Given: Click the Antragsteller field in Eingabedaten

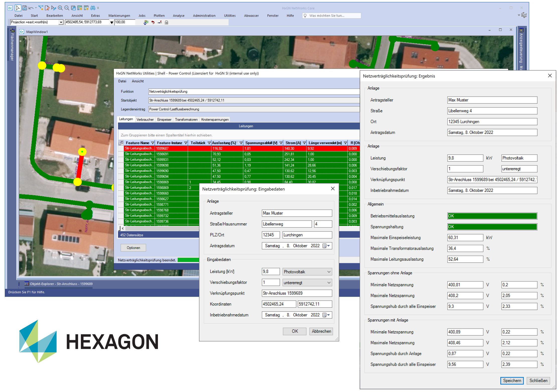Looking at the screenshot, I should (297, 213).
